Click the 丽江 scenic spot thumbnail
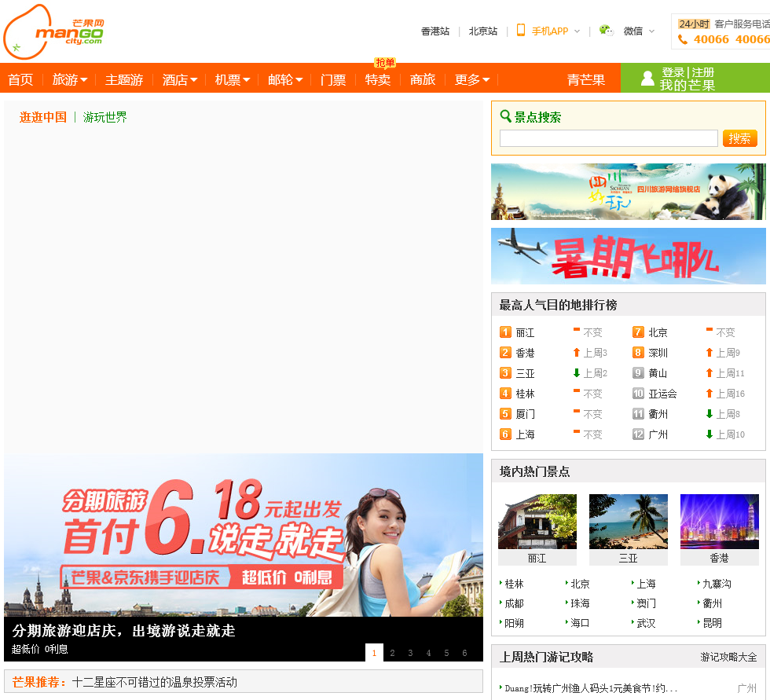This screenshot has height=700, width=770. click(x=537, y=522)
